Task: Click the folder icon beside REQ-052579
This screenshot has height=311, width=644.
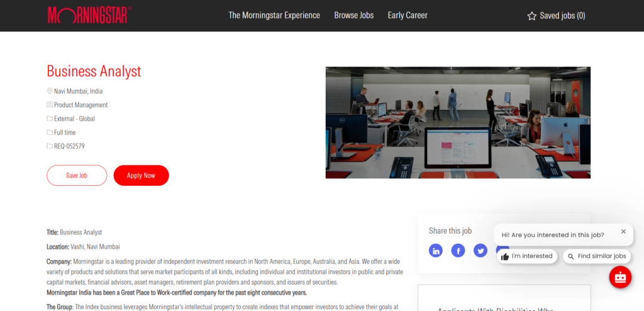Action: click(50, 146)
